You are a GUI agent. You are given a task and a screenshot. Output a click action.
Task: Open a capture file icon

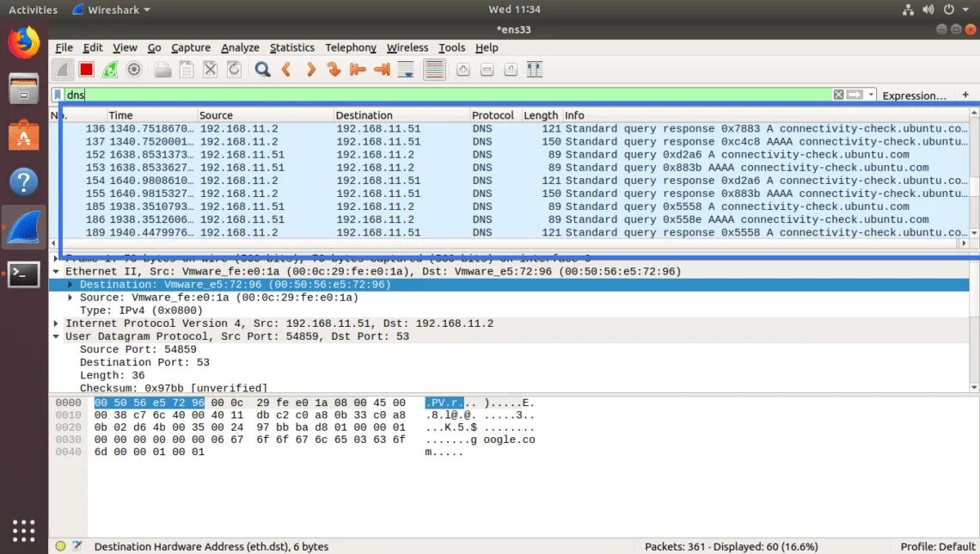click(x=162, y=70)
